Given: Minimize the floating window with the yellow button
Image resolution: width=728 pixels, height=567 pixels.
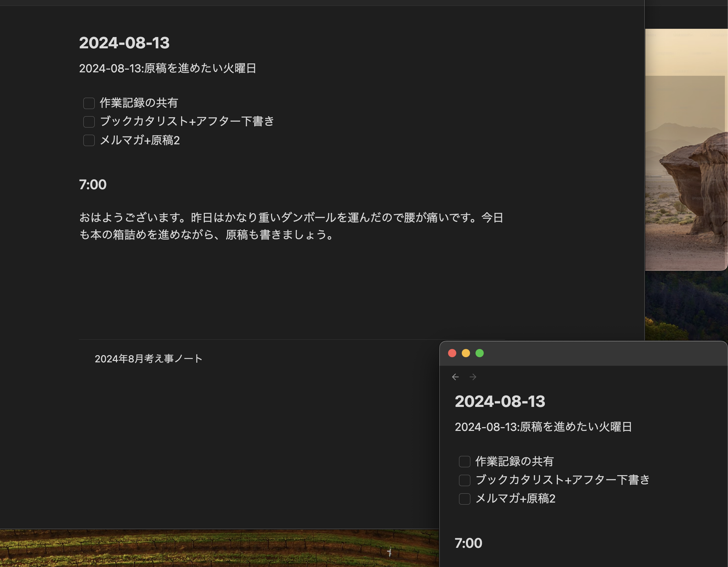Looking at the screenshot, I should pyautogui.click(x=466, y=353).
